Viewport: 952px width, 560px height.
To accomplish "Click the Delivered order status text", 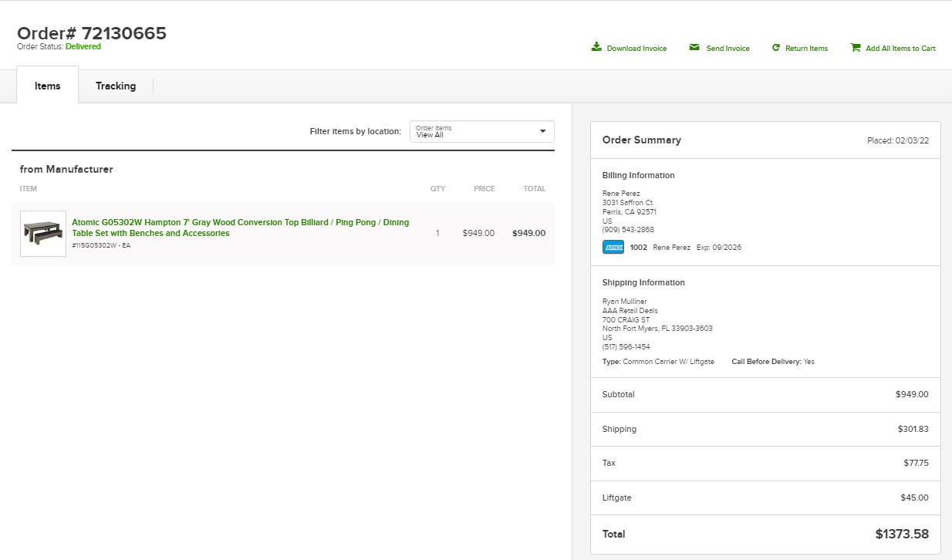I will pyautogui.click(x=83, y=46).
